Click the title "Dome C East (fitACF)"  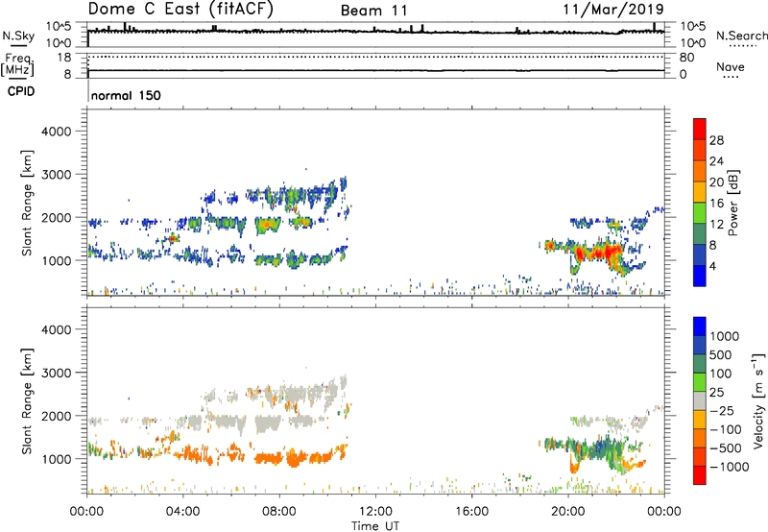[x=180, y=9]
